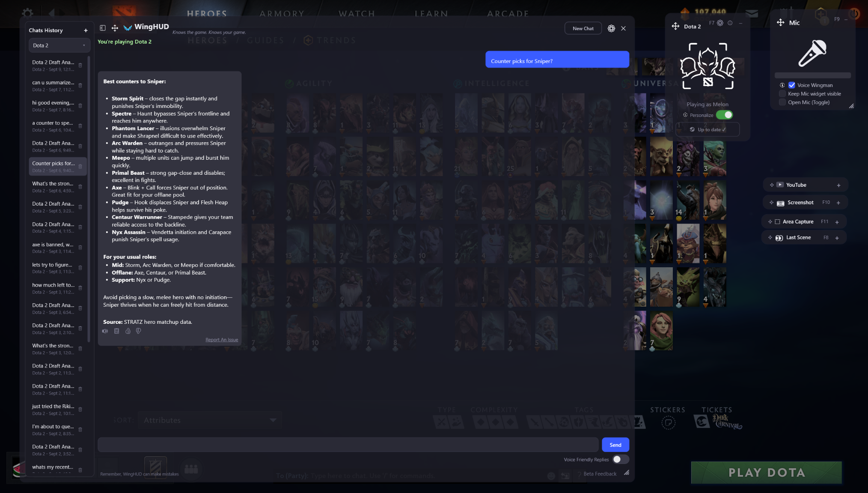Viewport: 868px width, 493px height.
Task: Open the Dota settings gear in top-left corner
Action: pyautogui.click(x=28, y=13)
